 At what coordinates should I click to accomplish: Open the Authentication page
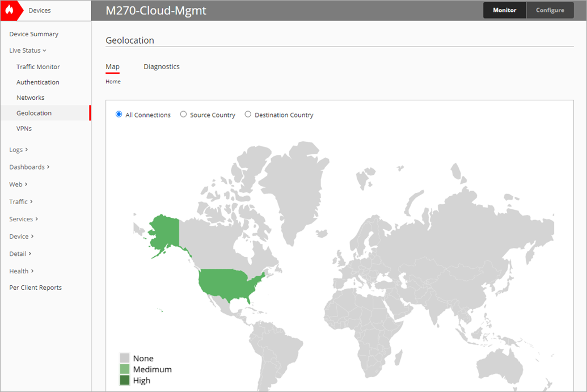point(37,82)
